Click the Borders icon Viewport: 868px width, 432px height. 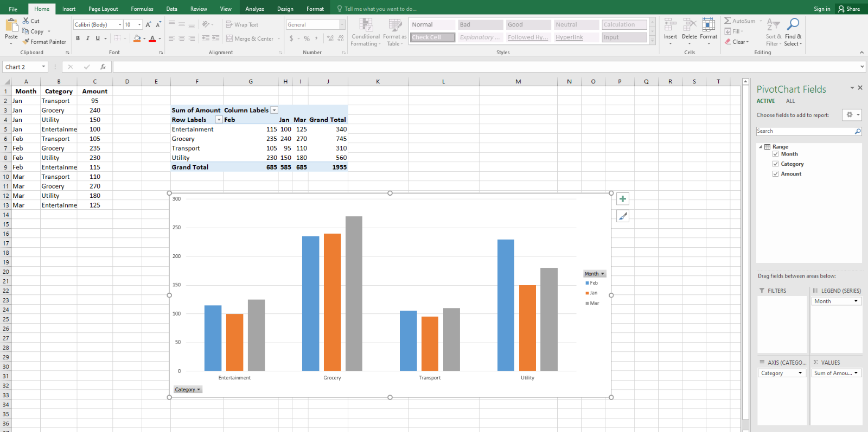[x=117, y=38]
